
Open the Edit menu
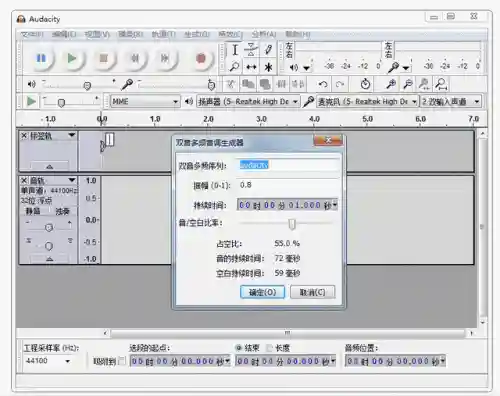(64, 34)
